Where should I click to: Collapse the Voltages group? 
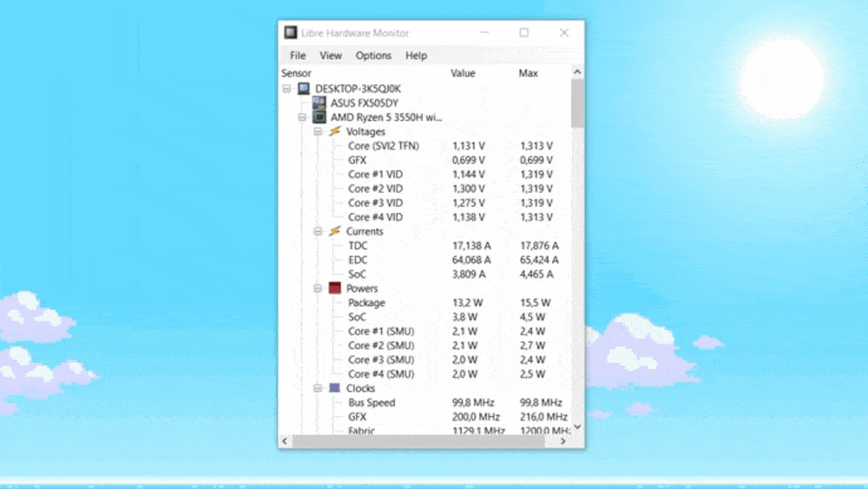click(318, 132)
